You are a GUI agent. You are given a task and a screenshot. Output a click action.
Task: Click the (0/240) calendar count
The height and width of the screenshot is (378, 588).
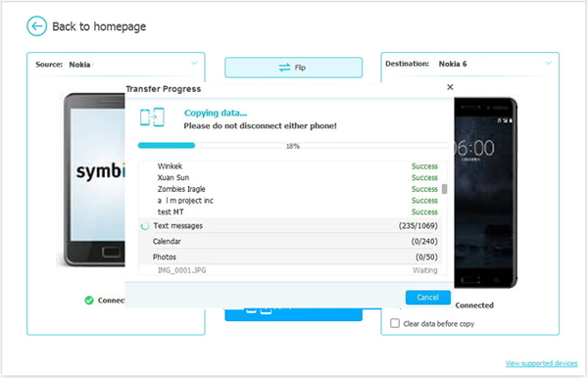(424, 241)
